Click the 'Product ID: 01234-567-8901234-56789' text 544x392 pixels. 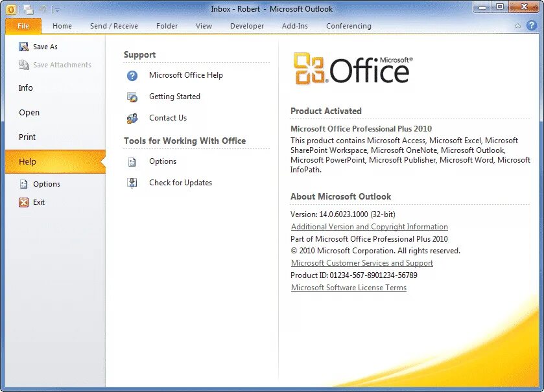(354, 275)
